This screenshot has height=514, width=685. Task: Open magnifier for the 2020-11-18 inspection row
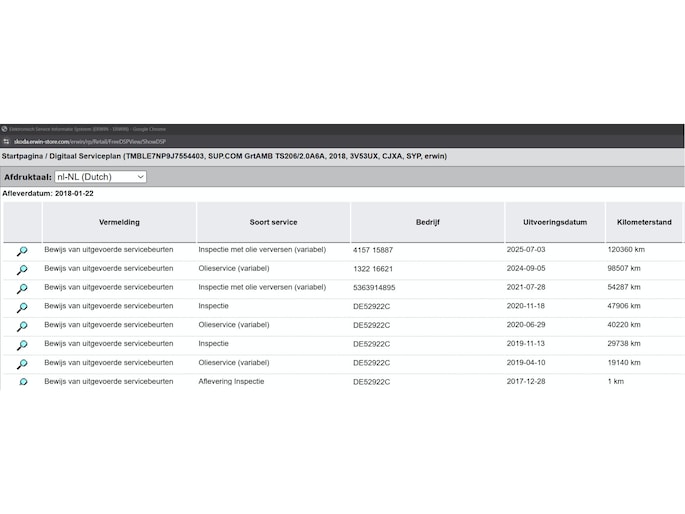click(22, 308)
